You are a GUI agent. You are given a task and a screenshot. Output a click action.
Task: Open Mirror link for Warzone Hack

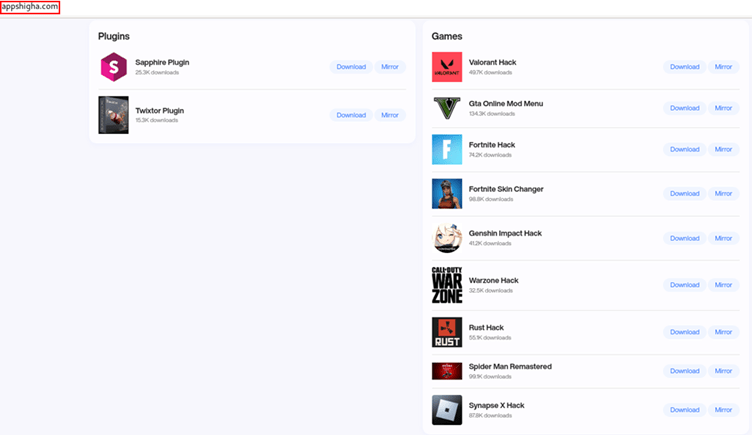coord(723,285)
